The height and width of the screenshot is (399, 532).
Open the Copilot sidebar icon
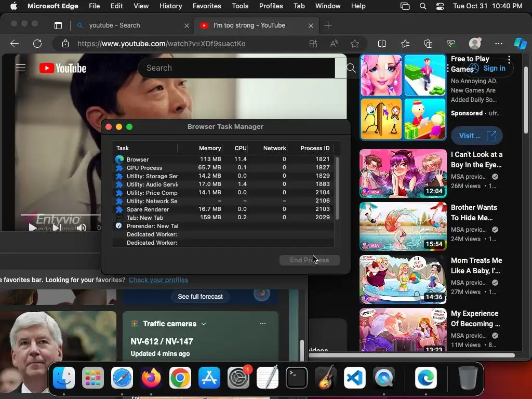click(x=520, y=44)
